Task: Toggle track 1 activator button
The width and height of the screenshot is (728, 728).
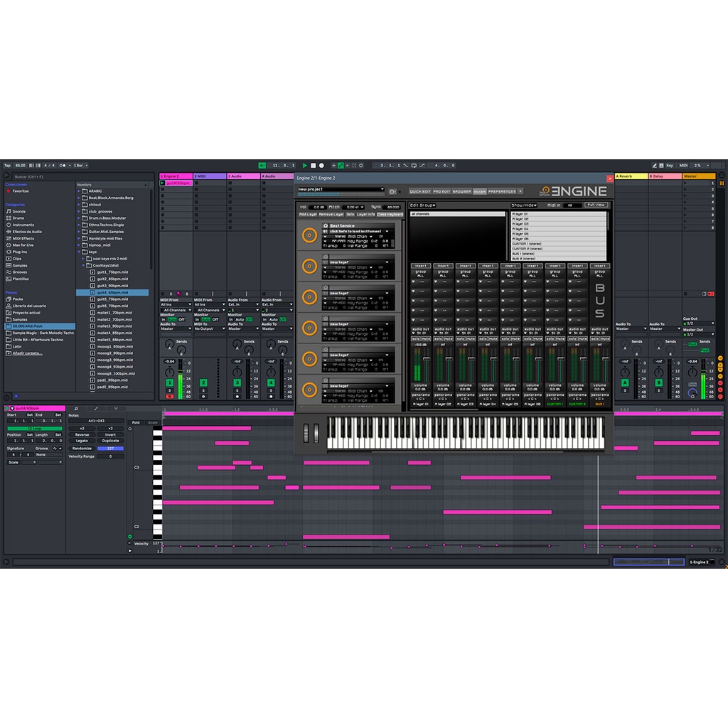Action: (169, 382)
